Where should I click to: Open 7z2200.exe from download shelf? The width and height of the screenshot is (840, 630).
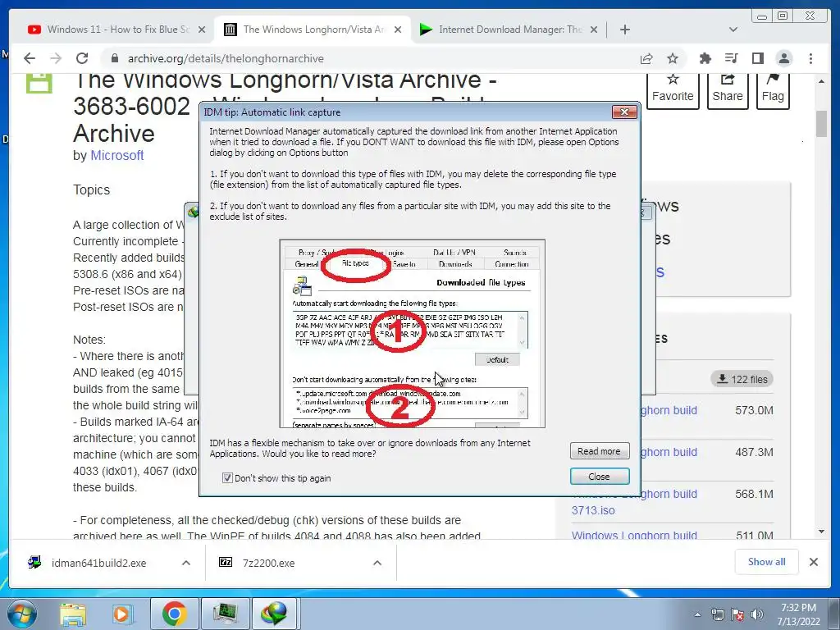pos(268,563)
